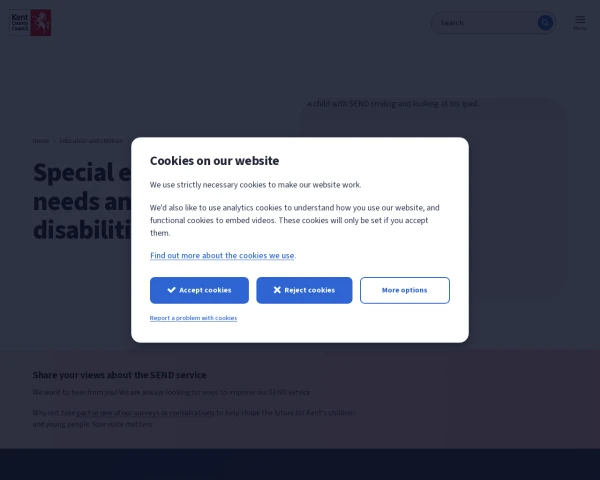Viewport: 600px width, 480px height.
Task: Click the 'Menu' text label under hamburger
Action: (580, 29)
